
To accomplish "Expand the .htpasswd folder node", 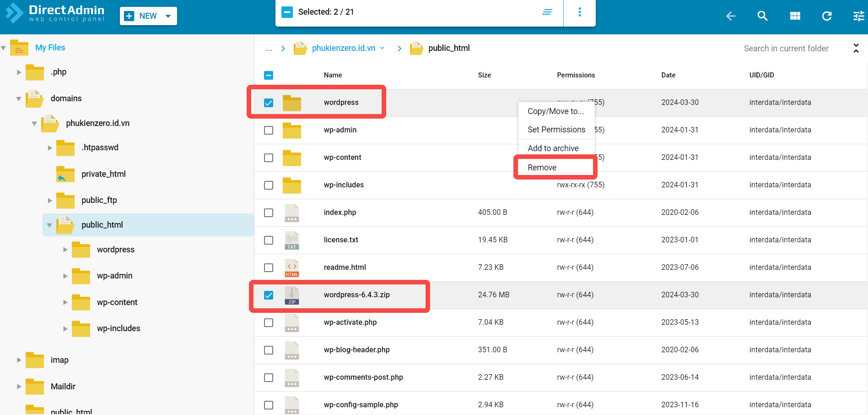I will [50, 148].
